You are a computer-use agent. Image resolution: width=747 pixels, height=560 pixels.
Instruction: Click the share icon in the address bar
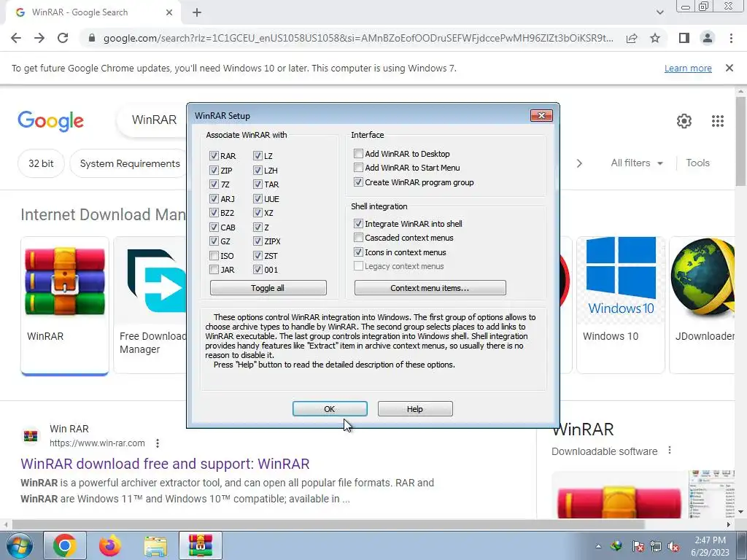pyautogui.click(x=632, y=38)
